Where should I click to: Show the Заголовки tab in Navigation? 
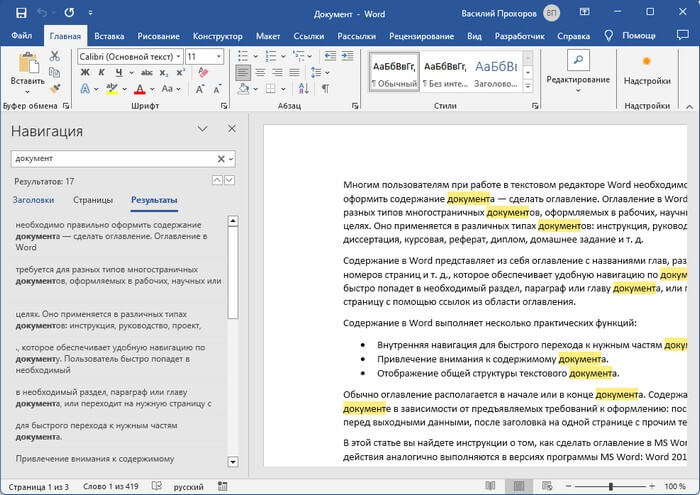tap(33, 200)
